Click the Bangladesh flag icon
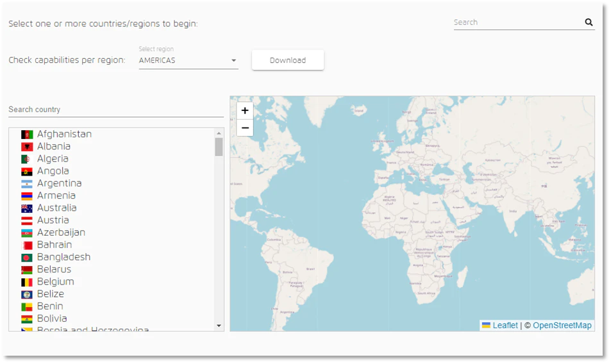This screenshot has width=611, height=364. click(x=27, y=258)
